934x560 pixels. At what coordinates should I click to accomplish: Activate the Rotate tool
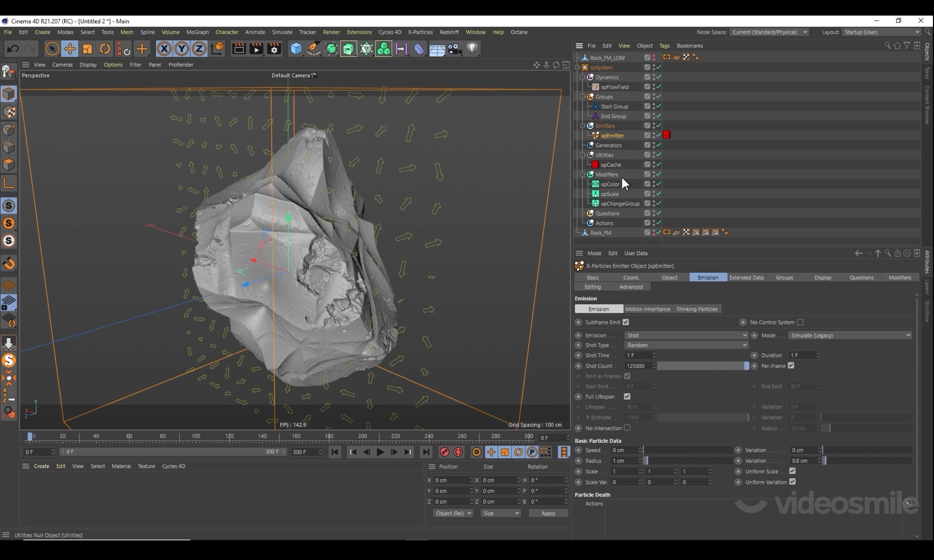tap(105, 49)
